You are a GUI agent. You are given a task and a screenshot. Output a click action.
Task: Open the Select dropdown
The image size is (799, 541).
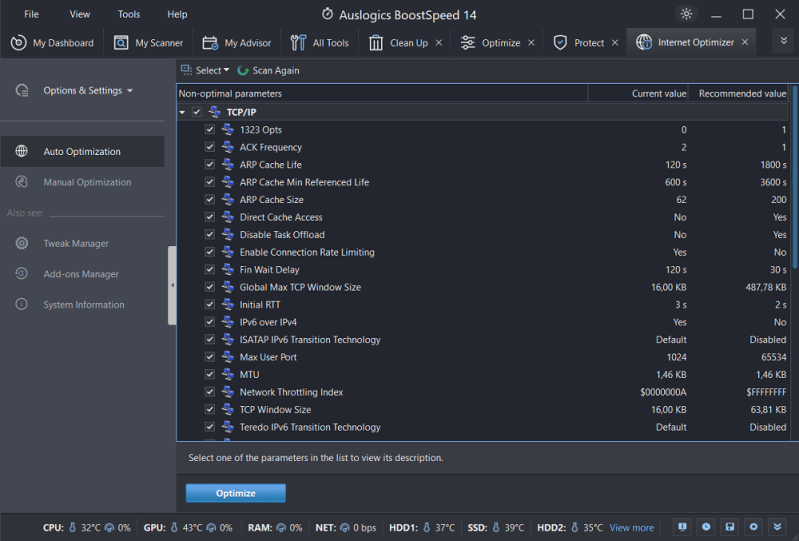[205, 70]
